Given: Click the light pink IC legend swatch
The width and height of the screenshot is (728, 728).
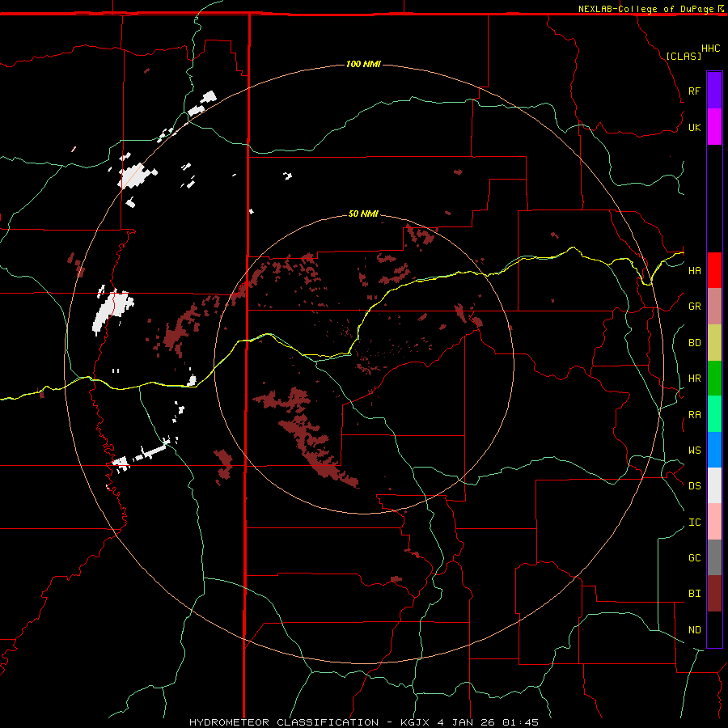Looking at the screenshot, I should [714, 522].
